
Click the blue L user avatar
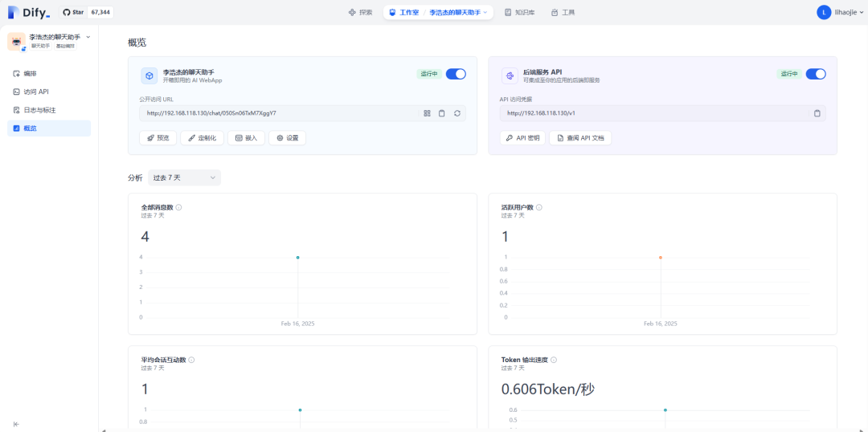(824, 12)
